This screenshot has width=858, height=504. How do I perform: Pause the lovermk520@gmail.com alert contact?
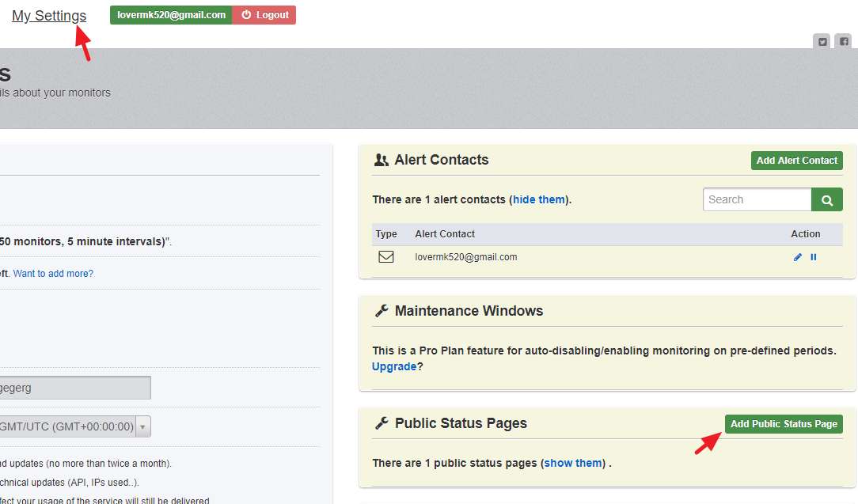814,257
